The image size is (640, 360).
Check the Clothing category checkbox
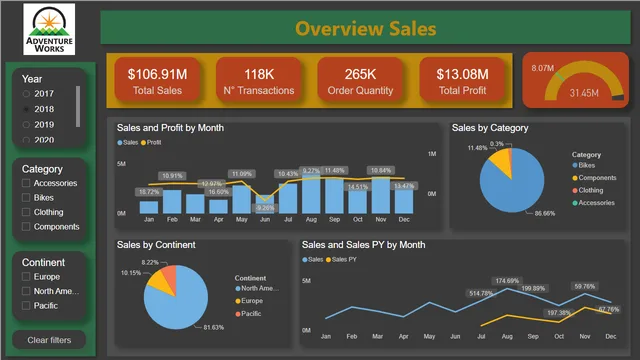[26, 212]
